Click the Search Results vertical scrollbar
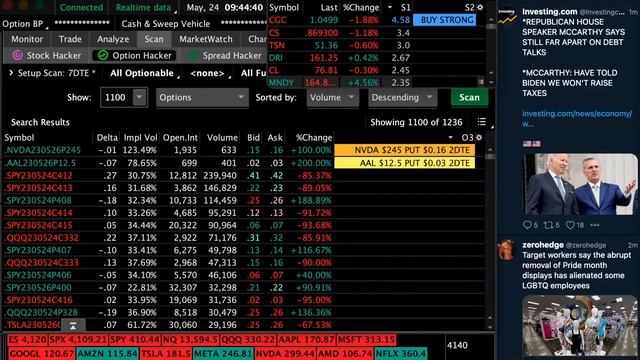Image resolution: width=640 pixels, height=360 pixels. click(x=491, y=237)
